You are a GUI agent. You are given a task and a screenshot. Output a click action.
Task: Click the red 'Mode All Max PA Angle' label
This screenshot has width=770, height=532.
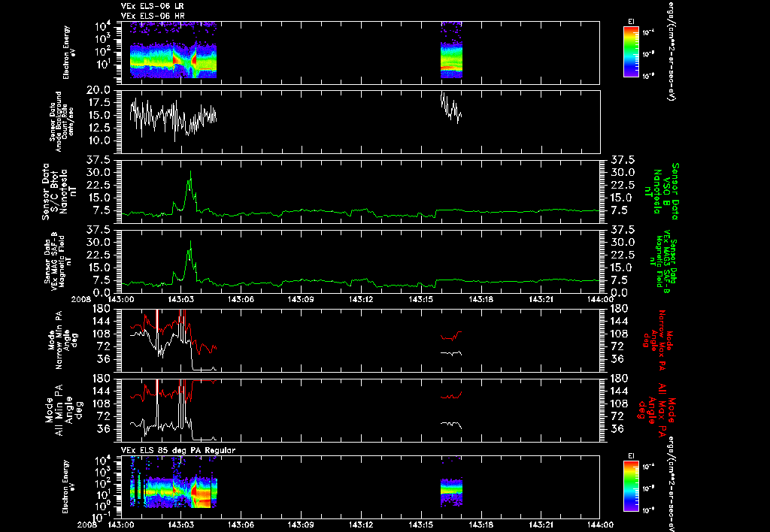click(657, 410)
